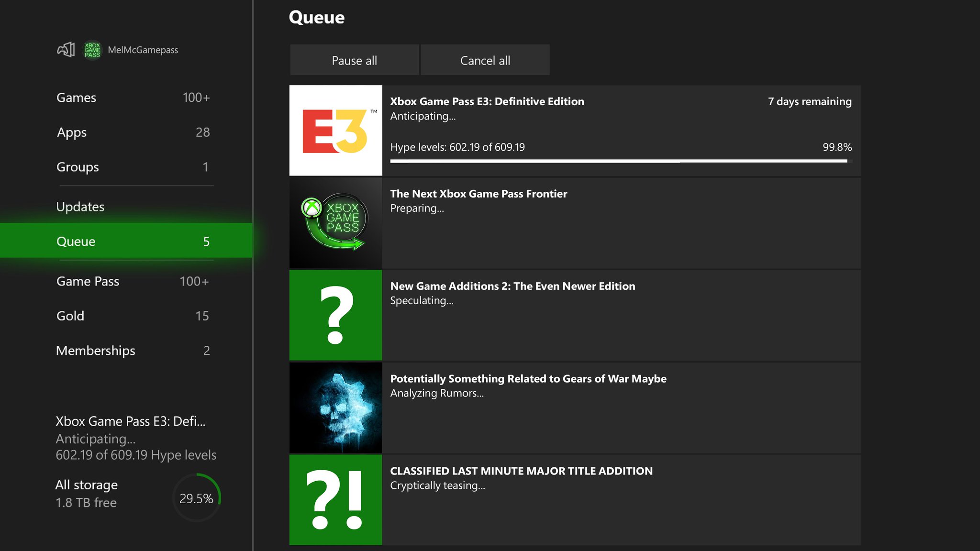Select the E3 logo thumbnail
The image size is (980, 551).
(335, 131)
